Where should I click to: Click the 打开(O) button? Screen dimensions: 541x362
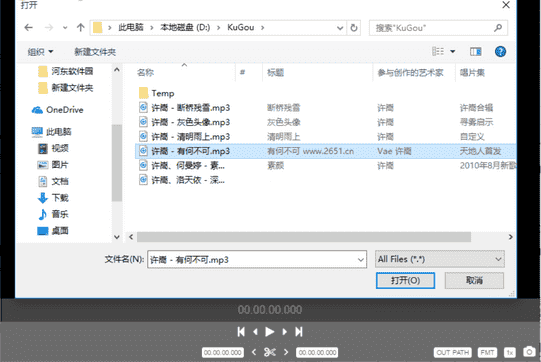(405, 281)
